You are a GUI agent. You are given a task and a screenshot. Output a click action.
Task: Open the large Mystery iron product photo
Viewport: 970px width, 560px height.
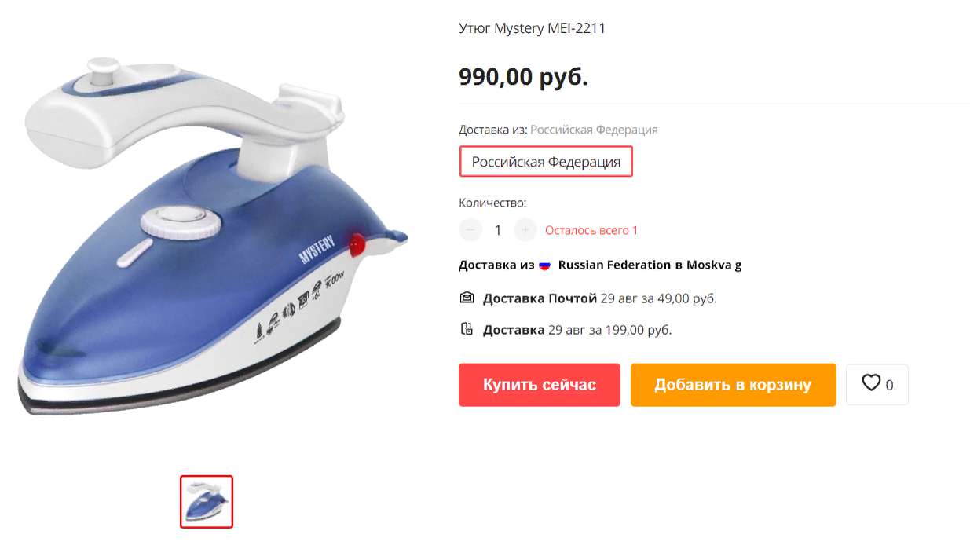tap(213, 236)
